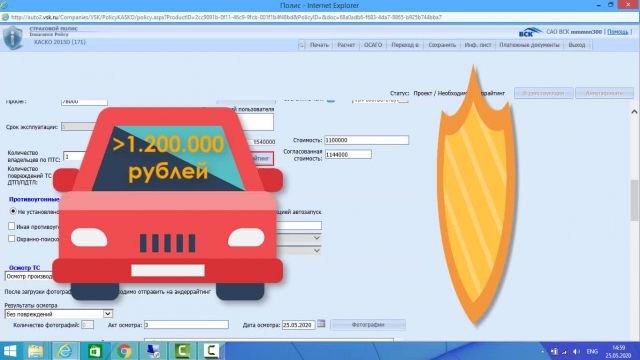The height and width of the screenshot is (360, 640).
Task: Launch Google Chrome from the taskbar
Action: point(124,351)
